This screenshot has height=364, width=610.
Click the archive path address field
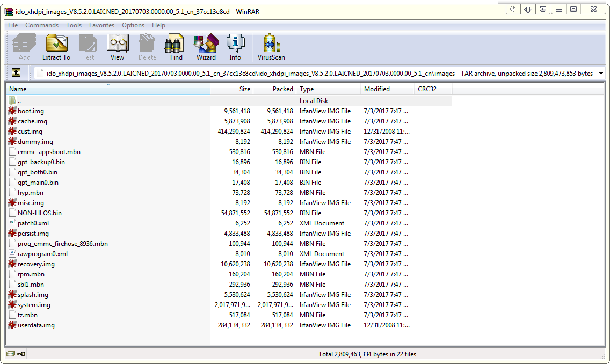point(317,73)
